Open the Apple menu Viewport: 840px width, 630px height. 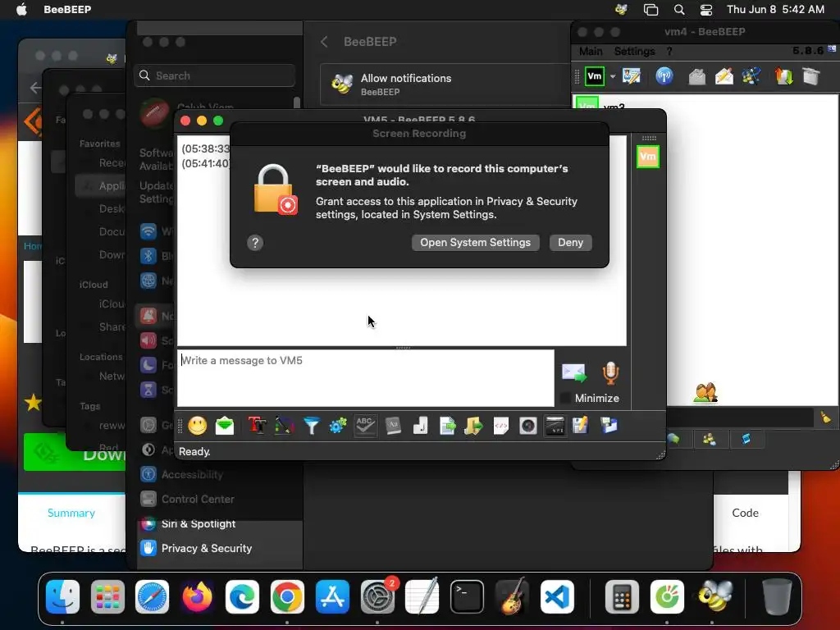click(x=21, y=9)
